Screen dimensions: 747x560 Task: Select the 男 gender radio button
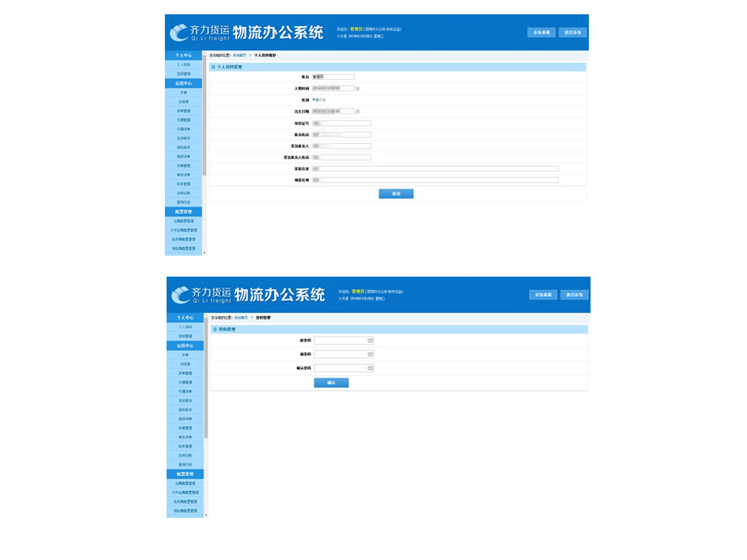point(314,99)
